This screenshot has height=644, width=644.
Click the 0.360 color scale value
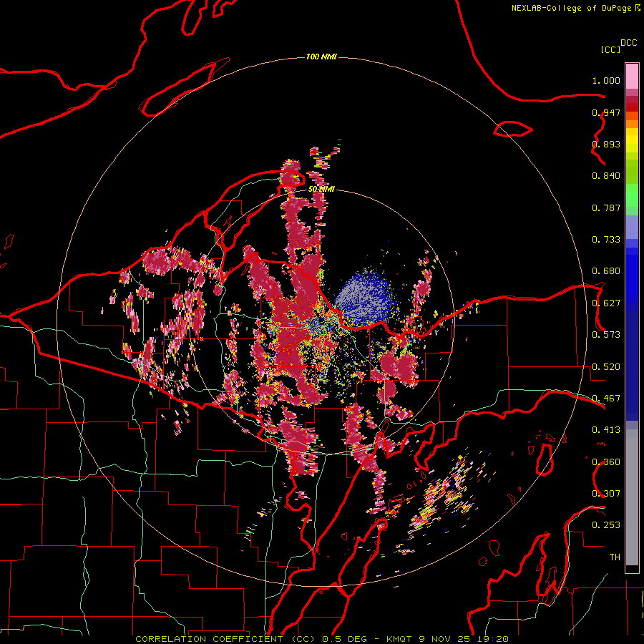606,462
